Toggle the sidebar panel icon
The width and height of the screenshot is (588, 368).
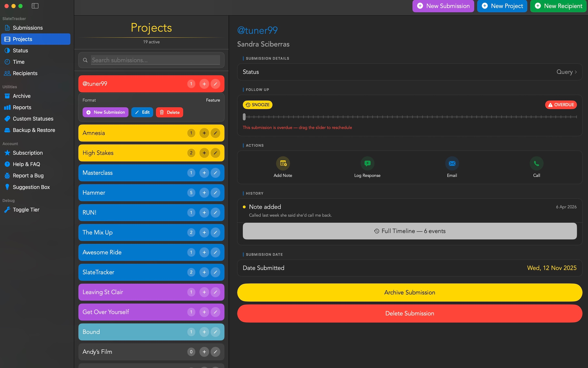point(35,6)
